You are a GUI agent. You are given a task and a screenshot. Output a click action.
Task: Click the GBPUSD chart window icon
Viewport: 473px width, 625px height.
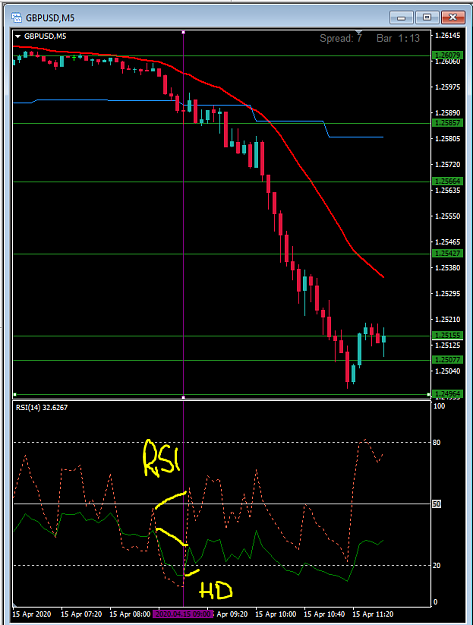coord(16,18)
